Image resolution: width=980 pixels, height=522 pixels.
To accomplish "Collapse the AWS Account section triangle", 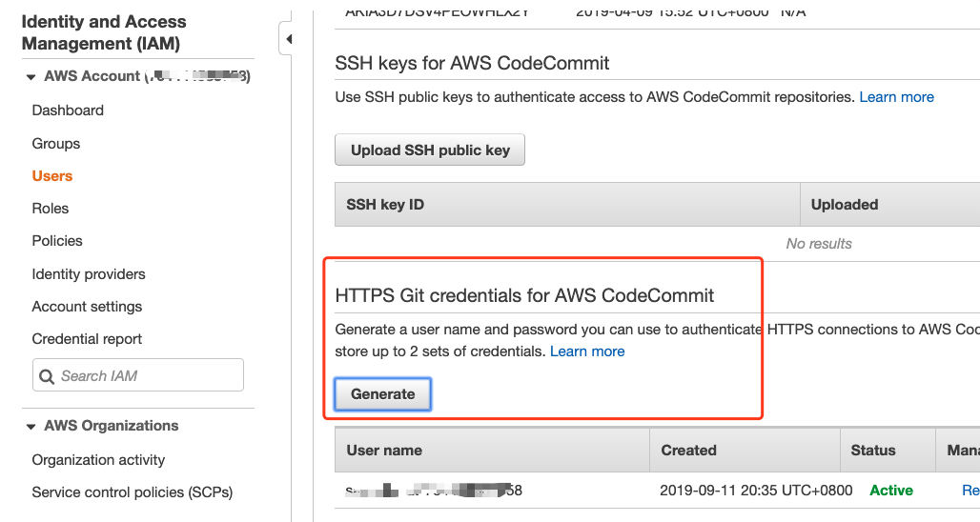I will tap(31, 77).
